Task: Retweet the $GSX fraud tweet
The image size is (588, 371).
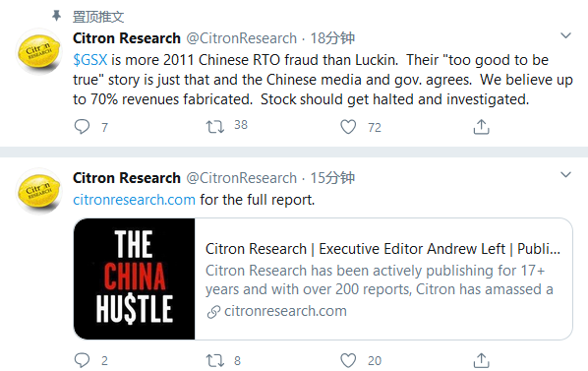Action: pyautogui.click(x=215, y=127)
